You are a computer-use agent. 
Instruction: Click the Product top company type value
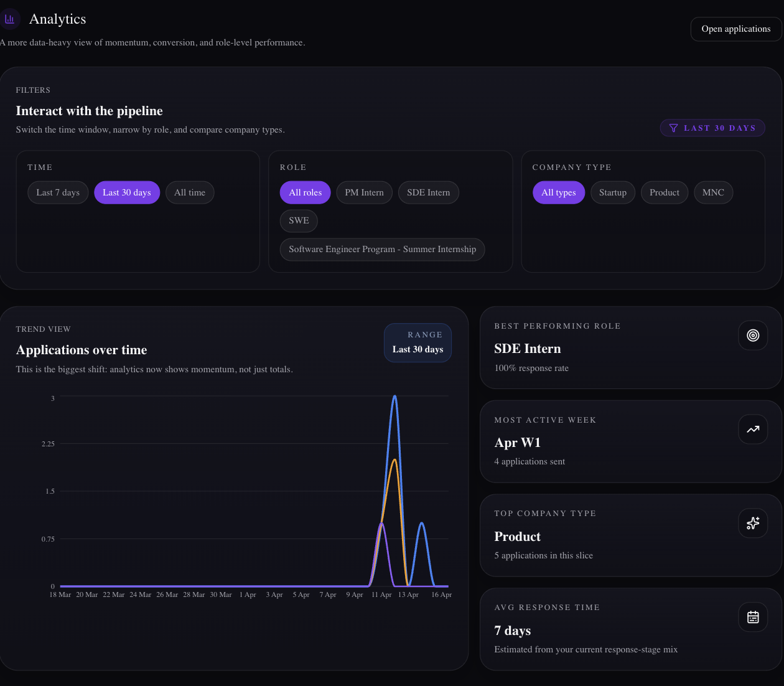tap(518, 537)
